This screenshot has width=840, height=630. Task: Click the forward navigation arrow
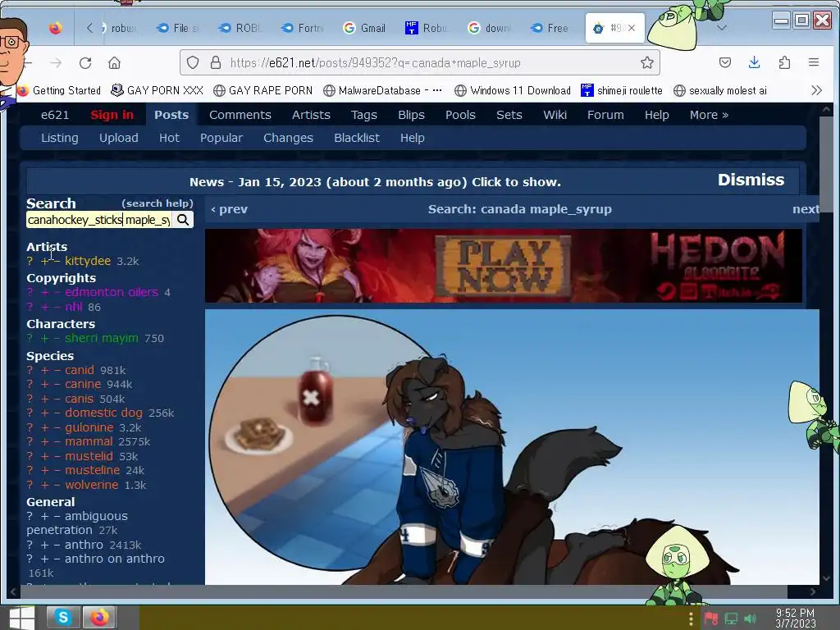coord(56,62)
